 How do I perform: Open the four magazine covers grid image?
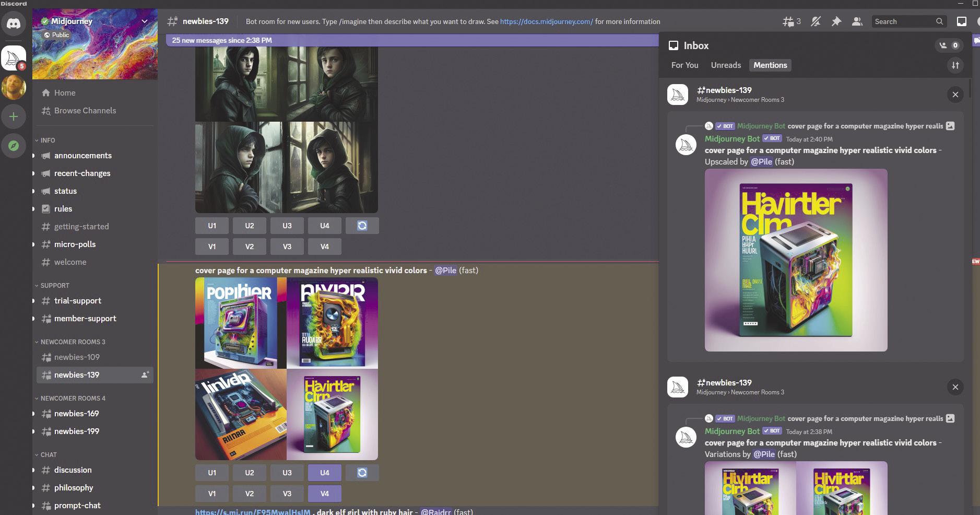(x=287, y=369)
